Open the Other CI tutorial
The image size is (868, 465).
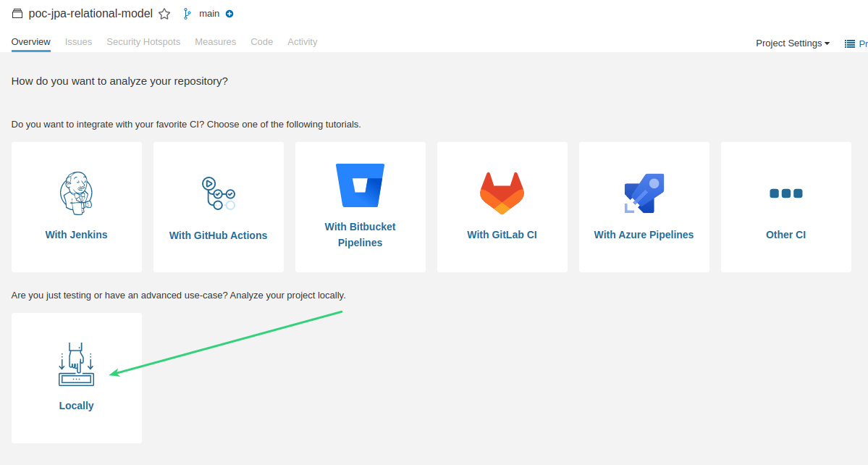coord(786,235)
